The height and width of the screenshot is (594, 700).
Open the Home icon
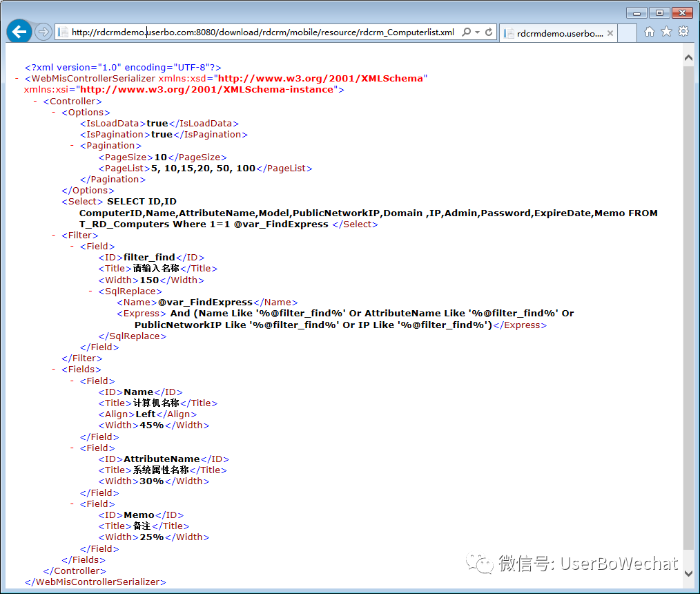[x=650, y=31]
